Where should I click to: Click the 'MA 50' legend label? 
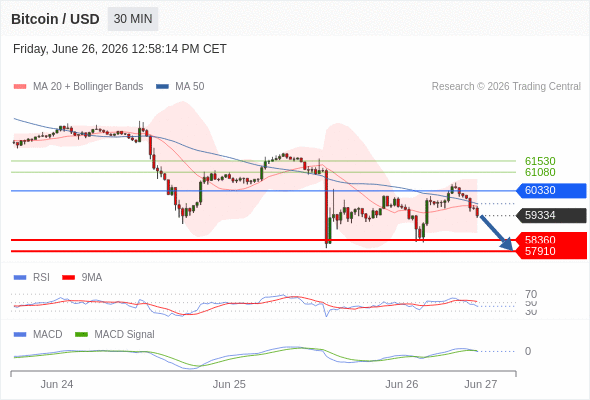[x=190, y=87]
